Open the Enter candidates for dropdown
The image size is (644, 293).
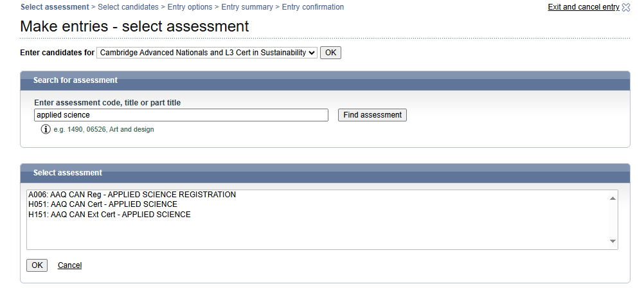coord(207,53)
